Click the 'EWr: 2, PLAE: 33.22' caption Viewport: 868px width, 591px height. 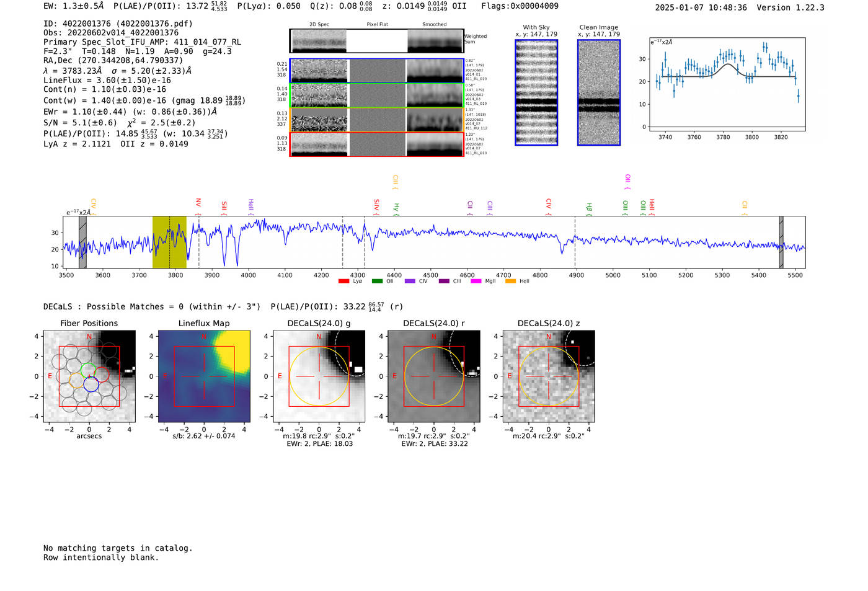click(435, 444)
